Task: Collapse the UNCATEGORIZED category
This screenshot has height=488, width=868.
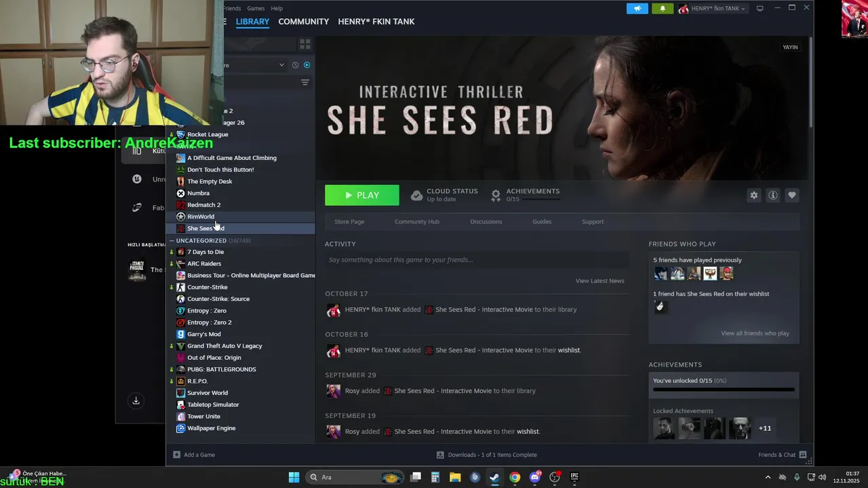Action: [x=172, y=241]
